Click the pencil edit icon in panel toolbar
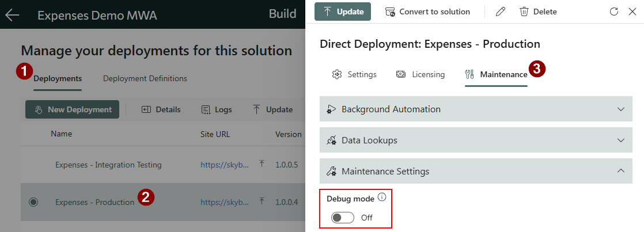 point(500,12)
